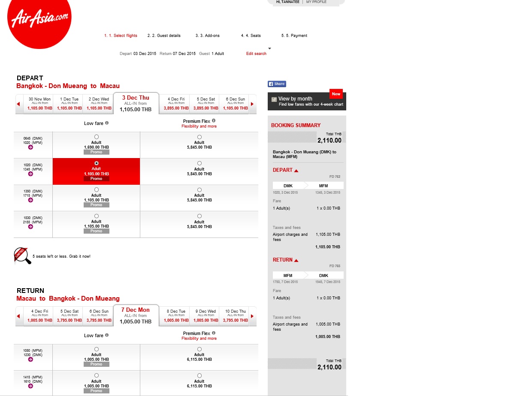Select Low fare radio for 1020 departure flight
Viewport: 532px width, 396px height.
click(x=96, y=163)
